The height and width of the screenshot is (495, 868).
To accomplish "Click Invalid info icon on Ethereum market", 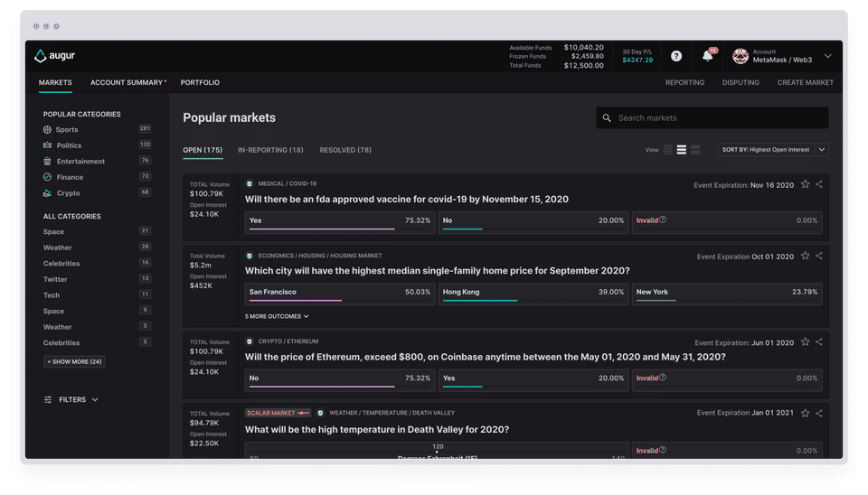I will (x=663, y=378).
